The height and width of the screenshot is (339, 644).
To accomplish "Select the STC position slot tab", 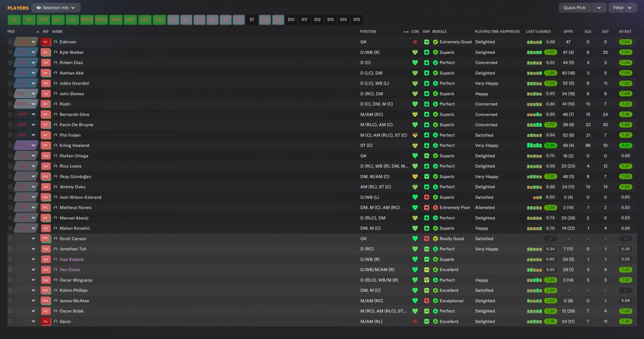I will 159,20.
